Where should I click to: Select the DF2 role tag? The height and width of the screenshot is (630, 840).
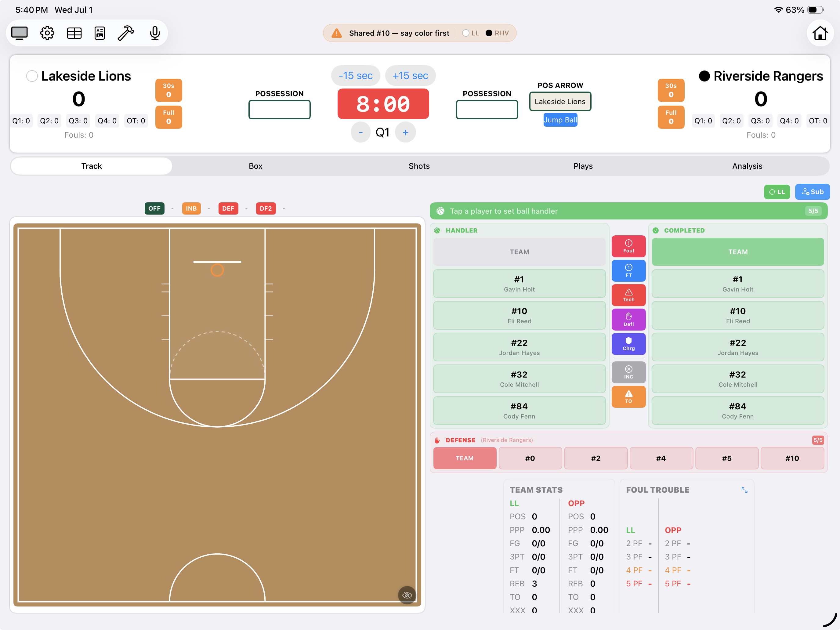(x=266, y=208)
